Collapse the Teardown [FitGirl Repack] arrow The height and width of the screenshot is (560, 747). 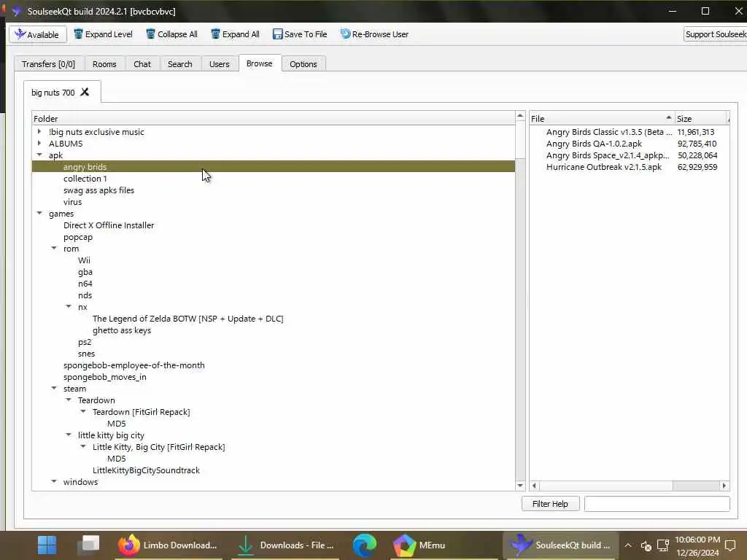[x=83, y=411]
